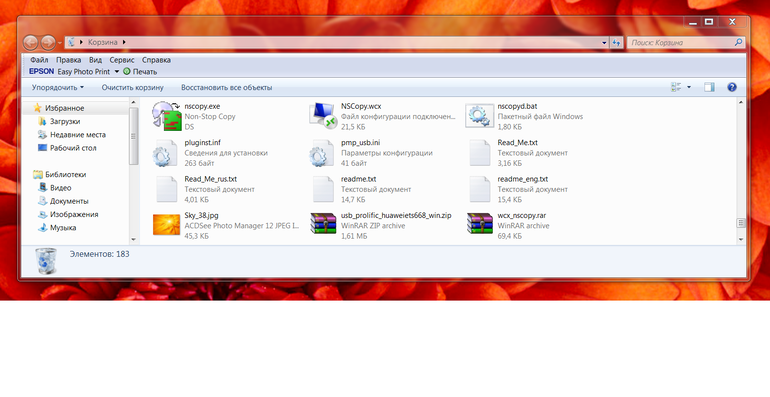
Task: Select the nscopyd.bat batch file icon
Action: click(479, 116)
